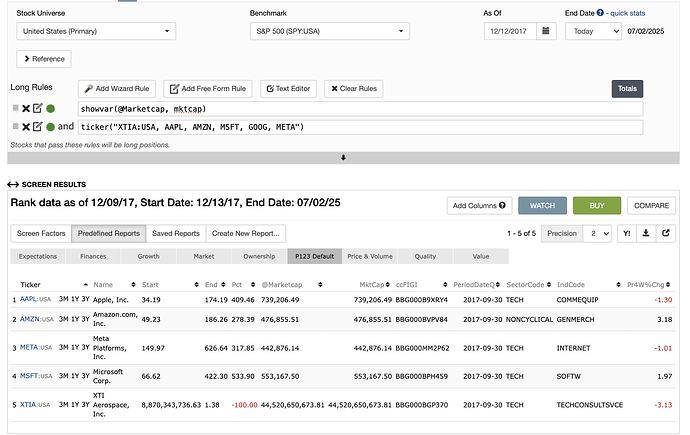Select the Finances report tab
This screenshot has height=435, width=690.
93,256
